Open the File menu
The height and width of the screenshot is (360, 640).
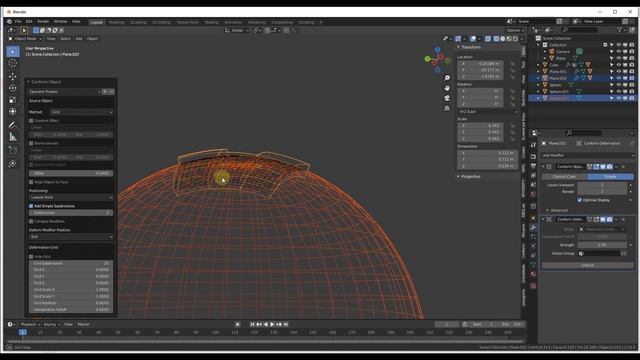(x=18, y=22)
